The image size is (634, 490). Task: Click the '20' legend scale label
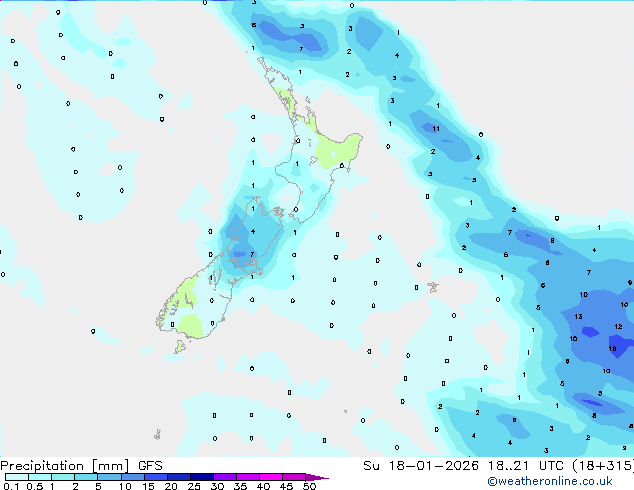pos(171,486)
